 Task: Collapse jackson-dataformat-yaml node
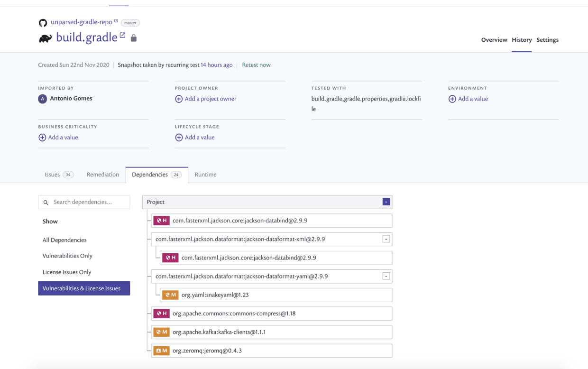click(x=386, y=276)
